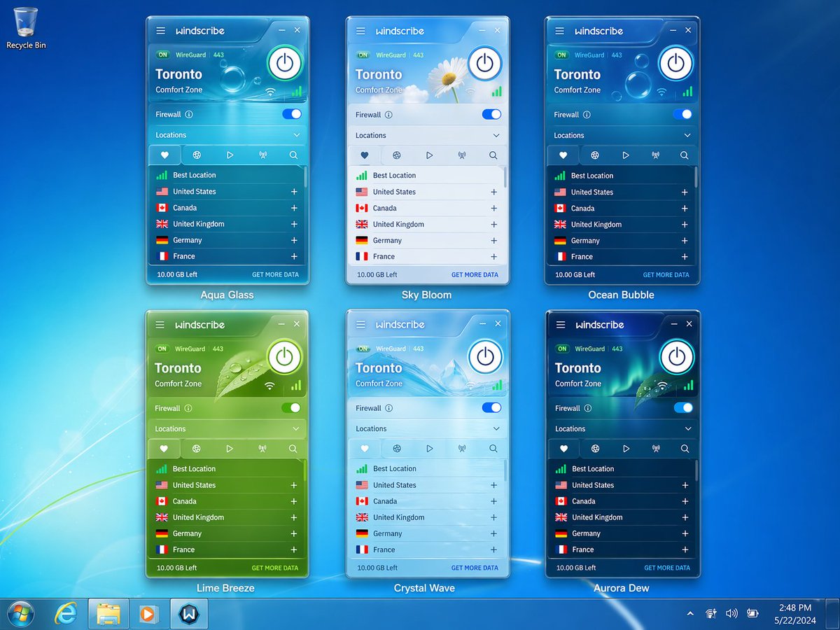The image size is (840, 630).
Task: Open hamburger menu in Sky Bloom window
Action: (360, 31)
